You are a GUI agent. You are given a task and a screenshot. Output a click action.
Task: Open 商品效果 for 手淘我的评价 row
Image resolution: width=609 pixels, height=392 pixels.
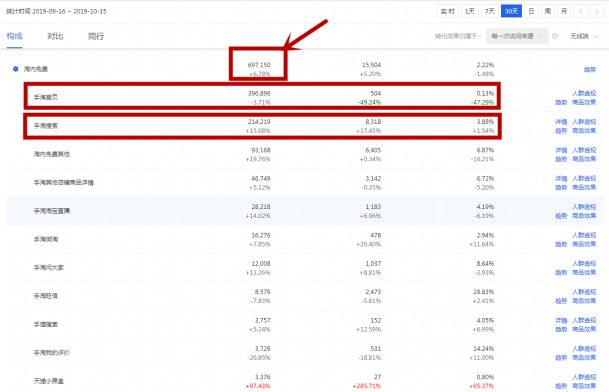584,357
